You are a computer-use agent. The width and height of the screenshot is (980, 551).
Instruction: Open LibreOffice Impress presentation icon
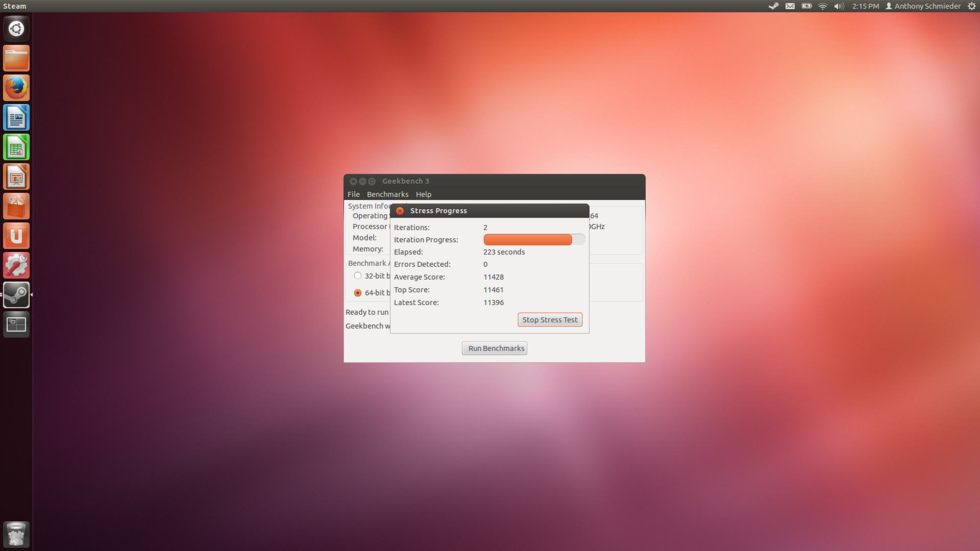(16, 177)
